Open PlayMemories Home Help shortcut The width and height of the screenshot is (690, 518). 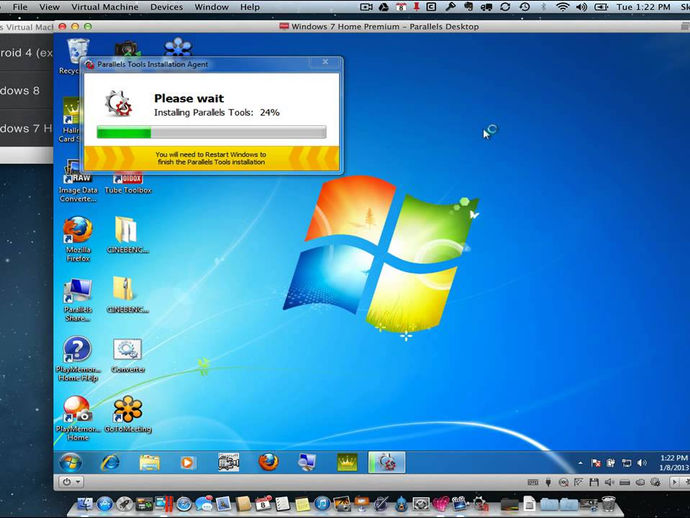point(77,359)
